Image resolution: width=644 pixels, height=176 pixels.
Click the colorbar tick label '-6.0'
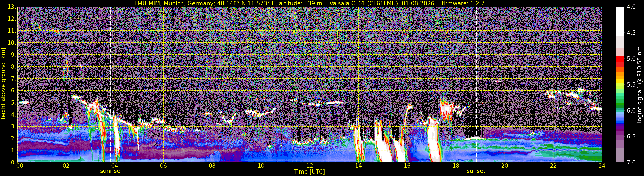630,110
